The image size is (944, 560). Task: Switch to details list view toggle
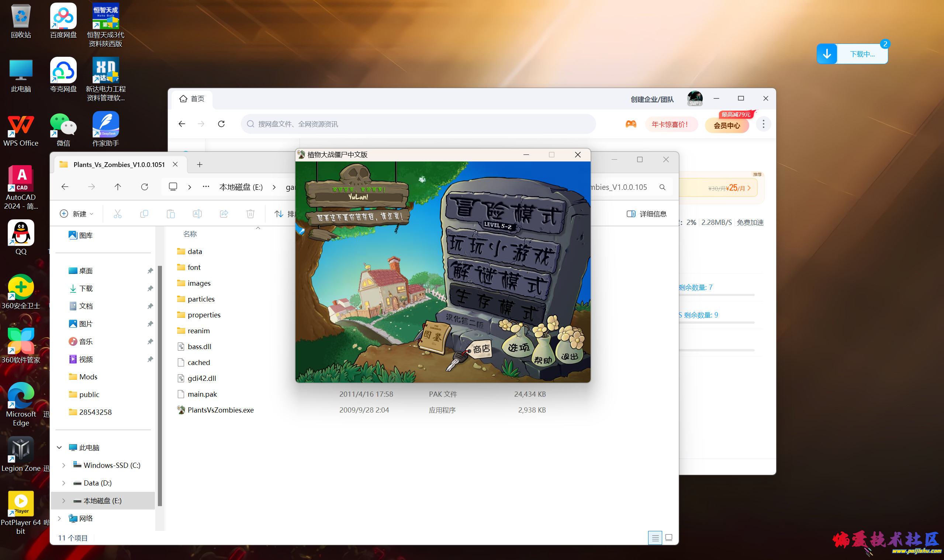(655, 538)
